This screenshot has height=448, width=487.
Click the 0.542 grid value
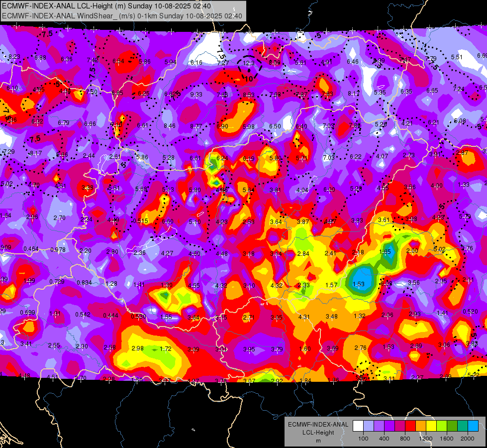pyautogui.click(x=83, y=315)
